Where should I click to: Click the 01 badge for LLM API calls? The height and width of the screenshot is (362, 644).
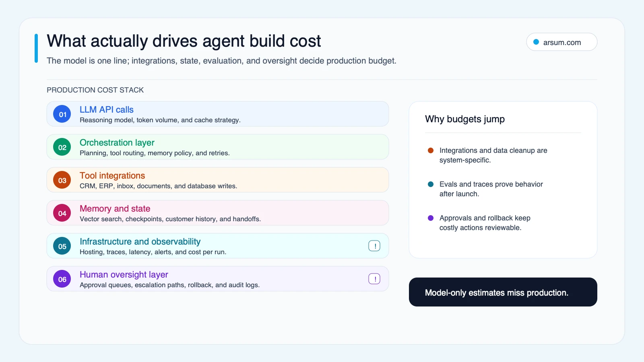[62, 114]
